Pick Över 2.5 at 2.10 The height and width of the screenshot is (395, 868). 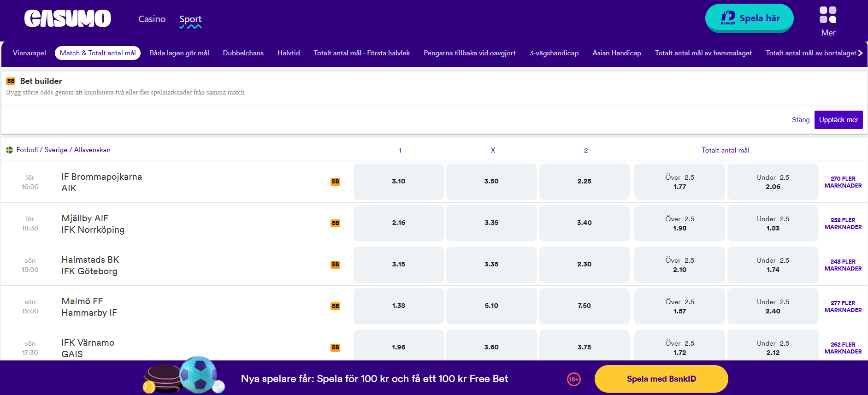pos(679,265)
